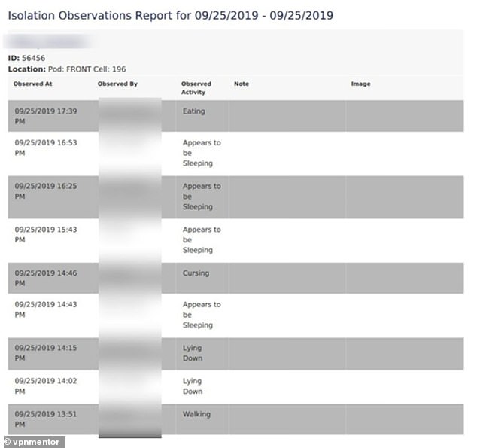Click Appears to be Sleeping in 16:53 row
The width and height of the screenshot is (477, 448).
[202, 153]
